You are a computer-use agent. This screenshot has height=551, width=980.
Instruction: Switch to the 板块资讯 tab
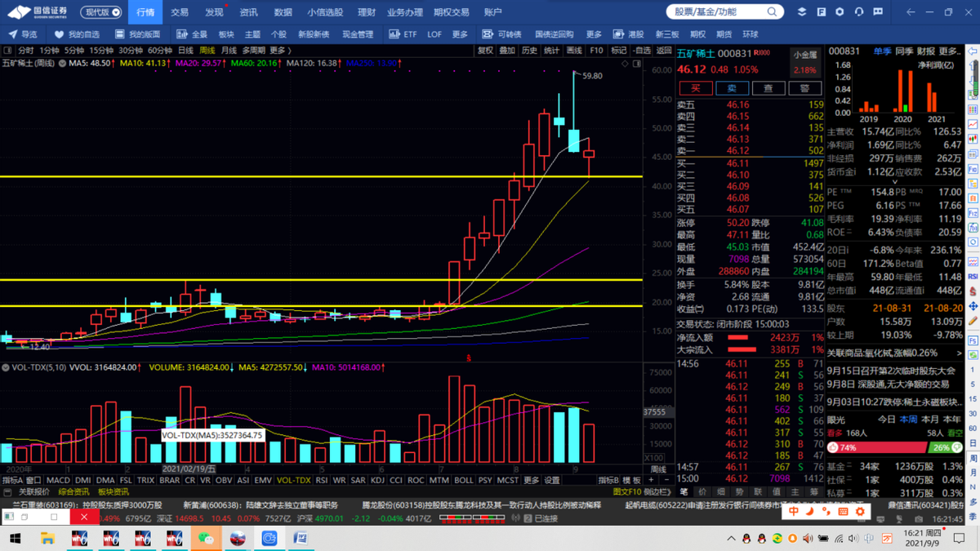tap(113, 492)
